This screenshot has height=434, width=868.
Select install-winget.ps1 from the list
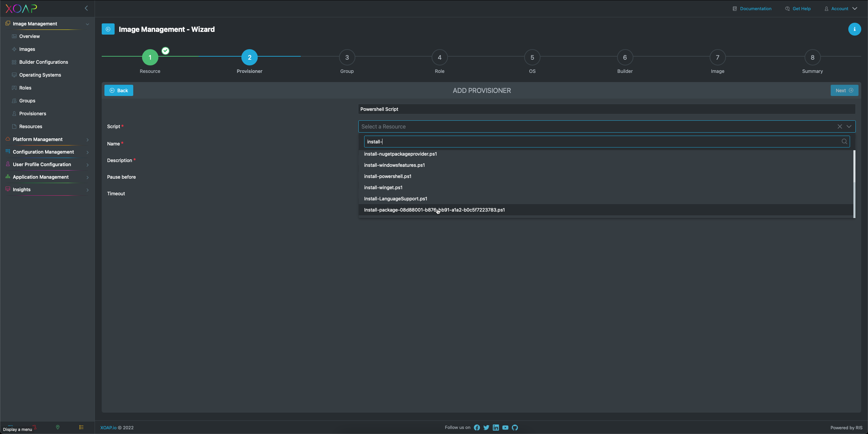pos(383,188)
